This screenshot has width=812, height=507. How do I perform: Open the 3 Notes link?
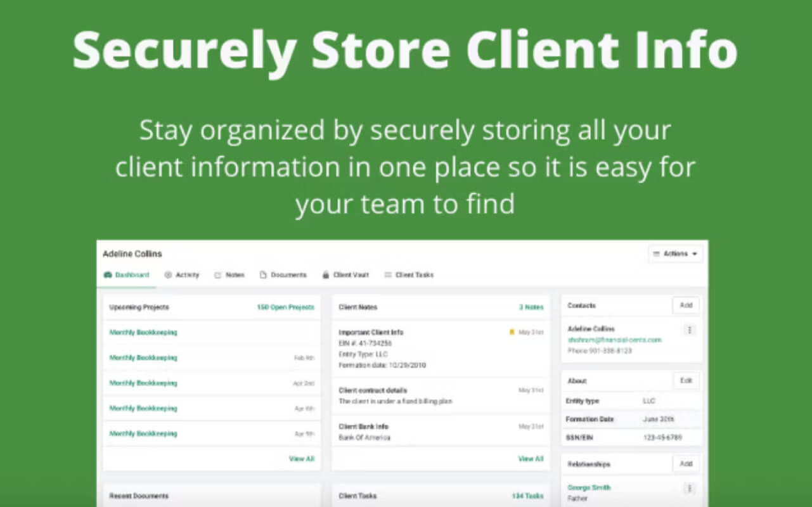(x=531, y=307)
